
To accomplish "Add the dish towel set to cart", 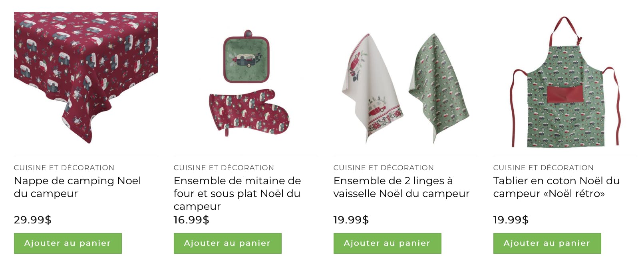I will click(388, 243).
